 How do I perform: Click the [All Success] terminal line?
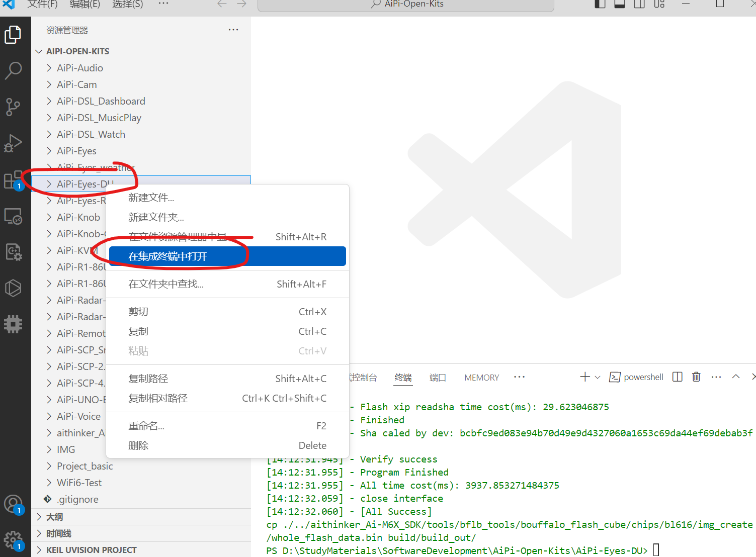tap(349, 512)
